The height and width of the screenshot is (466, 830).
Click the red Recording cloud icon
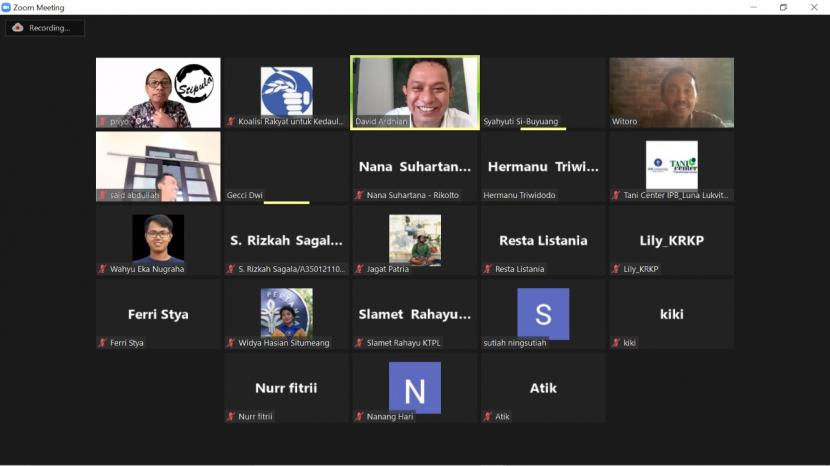[18, 28]
